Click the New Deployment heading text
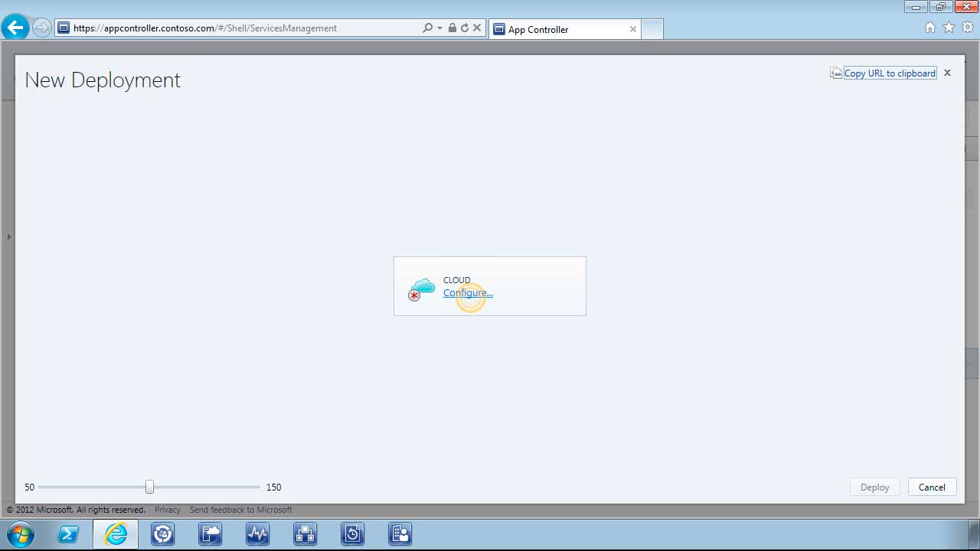This screenshot has height=551, width=980. pos(103,80)
